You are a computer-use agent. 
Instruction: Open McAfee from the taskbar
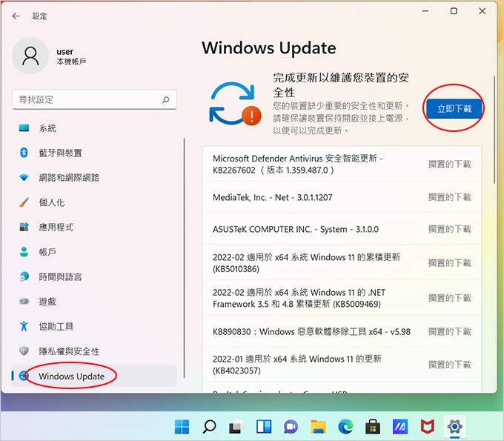(428, 426)
